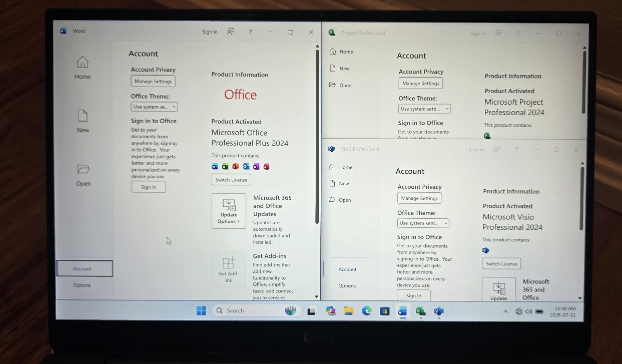
Task: Click the Sign In button in Word Account
Action: pos(149,187)
